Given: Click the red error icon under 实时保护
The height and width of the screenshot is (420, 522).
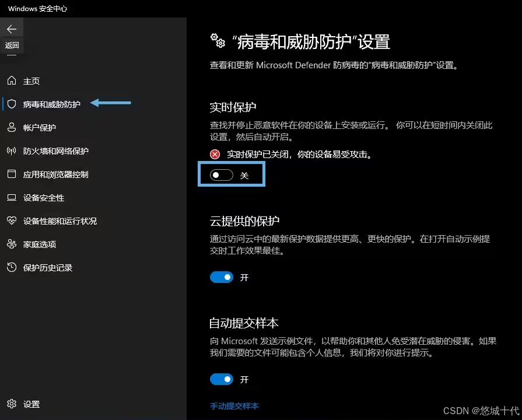Looking at the screenshot, I should pos(215,154).
